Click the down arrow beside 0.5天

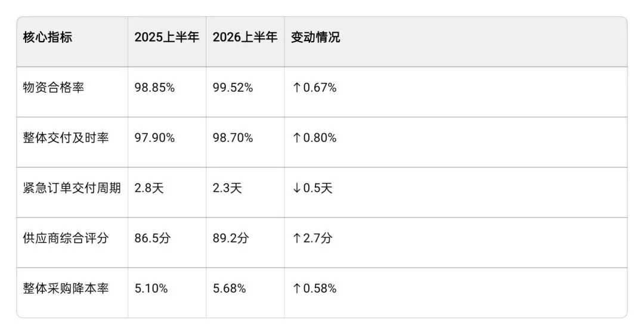(296, 188)
